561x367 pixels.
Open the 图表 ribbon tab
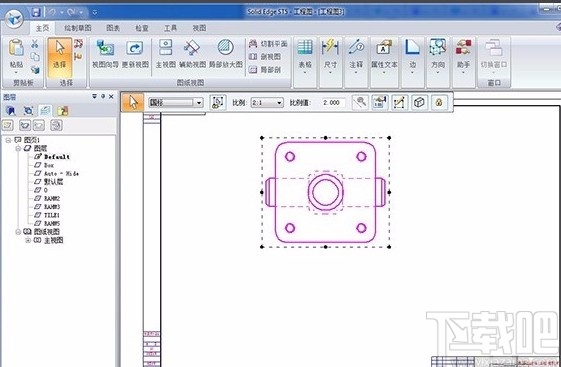pos(113,28)
